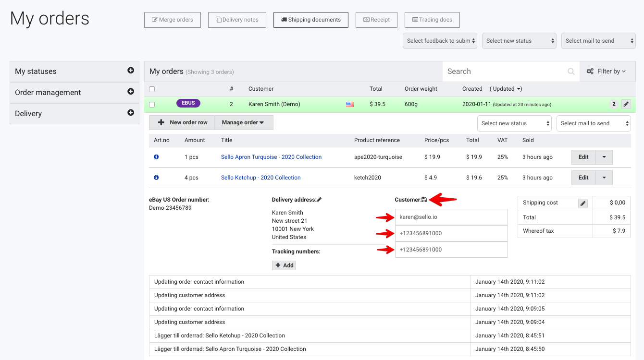Viewport: 644px width, 360px height.
Task: Click product reference ape2020-turquoise
Action: click(x=378, y=157)
